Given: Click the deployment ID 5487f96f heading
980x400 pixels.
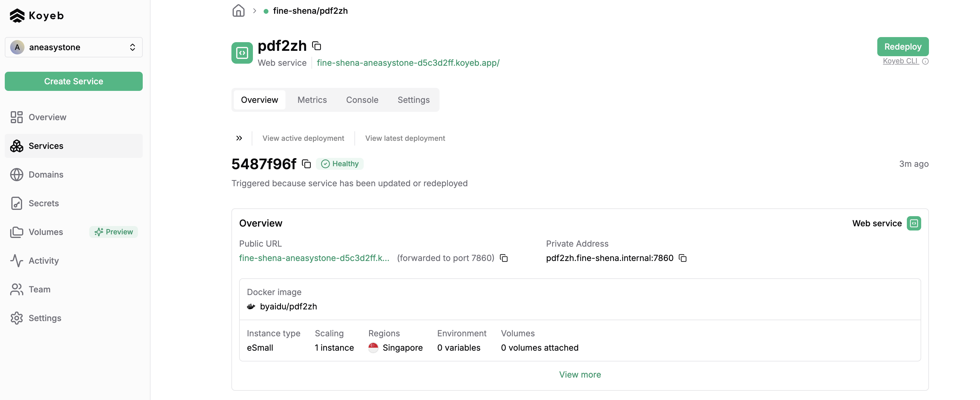Looking at the screenshot, I should click(264, 164).
